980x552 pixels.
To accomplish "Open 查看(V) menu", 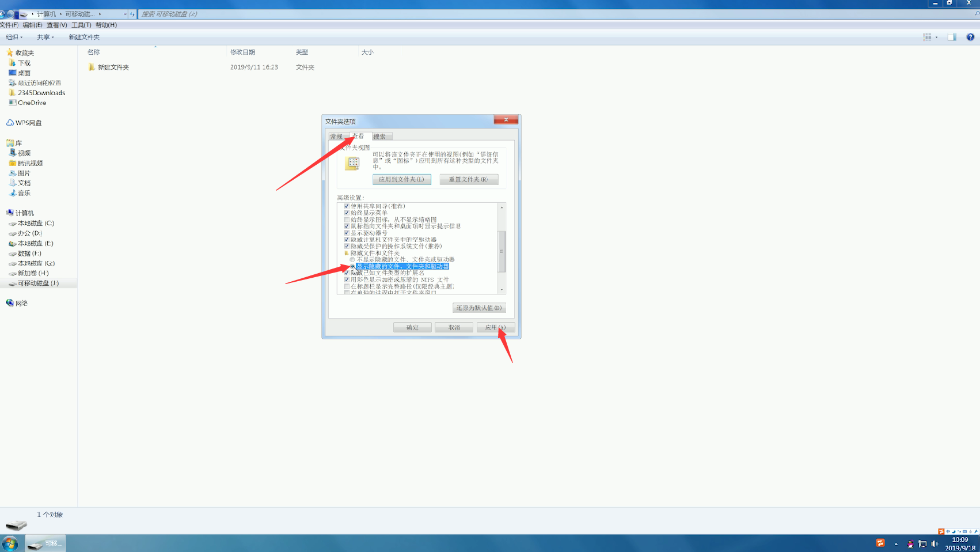I will pyautogui.click(x=56, y=25).
